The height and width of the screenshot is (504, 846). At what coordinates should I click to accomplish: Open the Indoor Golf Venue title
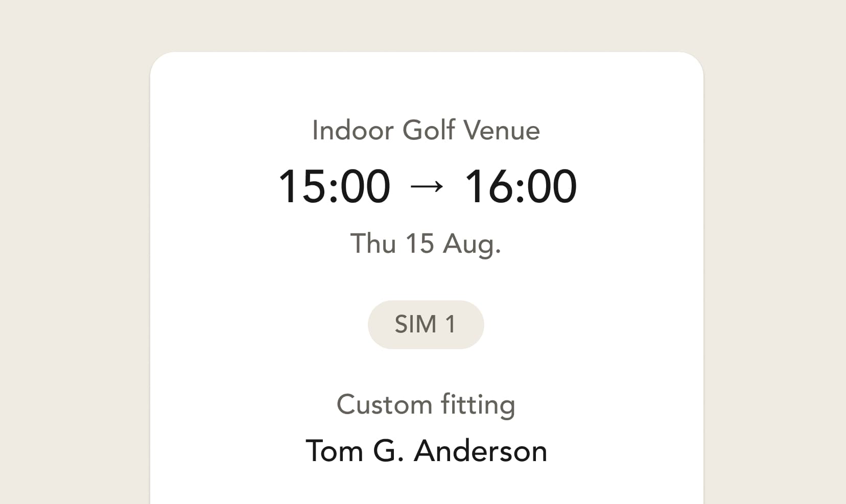426,130
